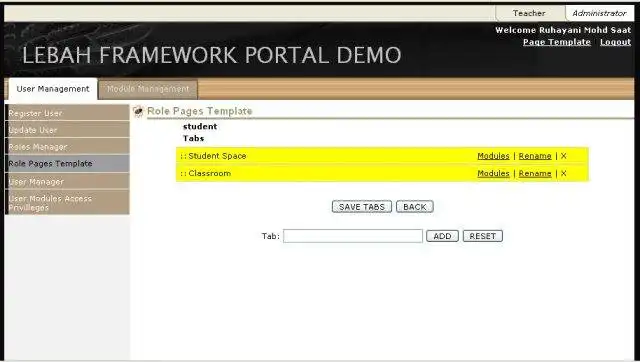Log out via Logout link
This screenshot has width=640, height=362.
(616, 42)
